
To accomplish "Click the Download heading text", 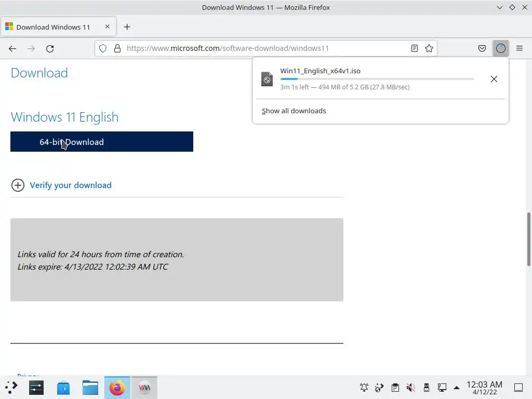I will click(39, 73).
